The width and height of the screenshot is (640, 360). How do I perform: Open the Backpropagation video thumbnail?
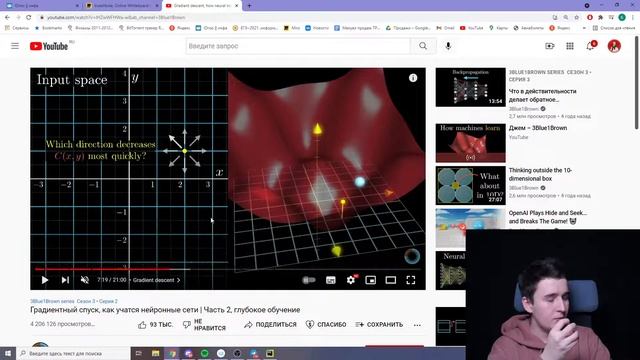pos(470,87)
